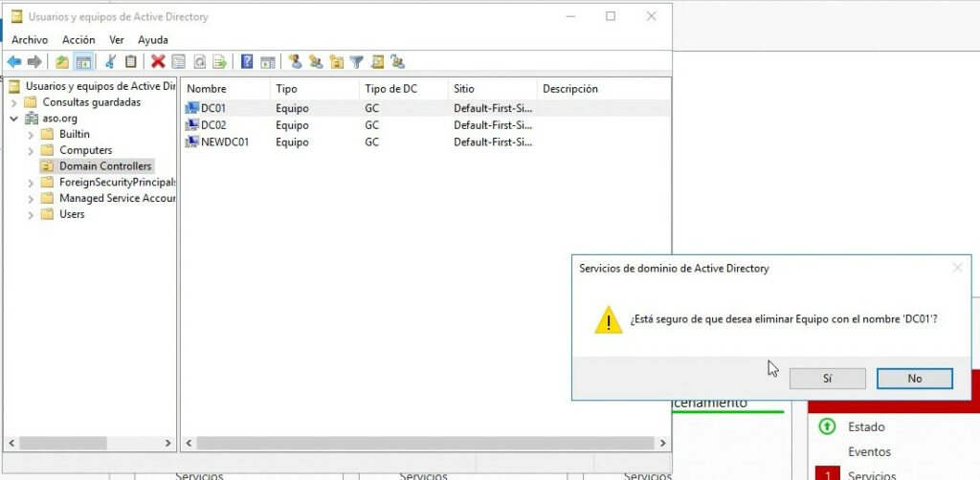
Task: Confirm deletion with the Sí button
Action: click(x=827, y=379)
